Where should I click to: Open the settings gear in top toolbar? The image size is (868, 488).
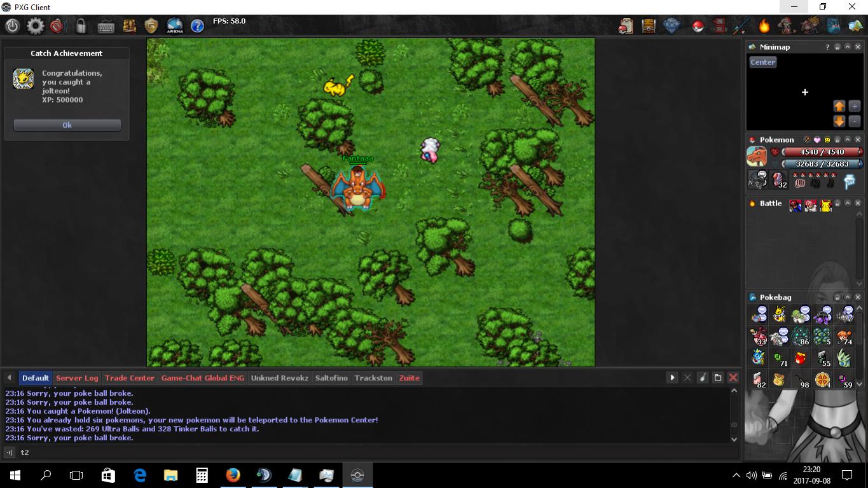tap(35, 26)
